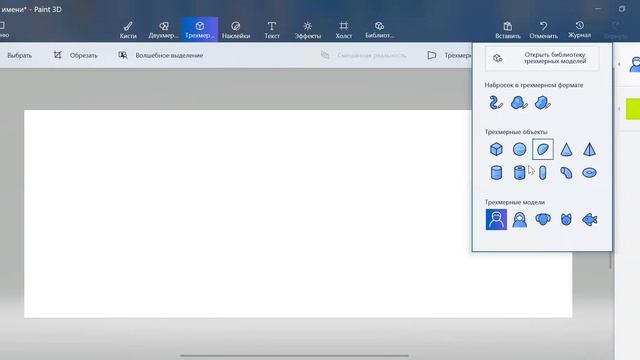640x360 pixels.
Task: Pick the tube 3D object
Action: [519, 173]
